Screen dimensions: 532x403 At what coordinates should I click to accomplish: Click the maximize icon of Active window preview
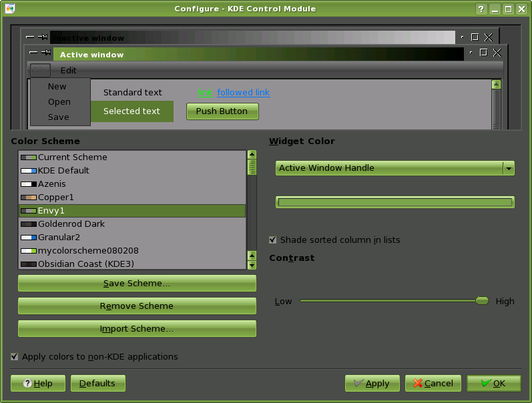click(483, 52)
